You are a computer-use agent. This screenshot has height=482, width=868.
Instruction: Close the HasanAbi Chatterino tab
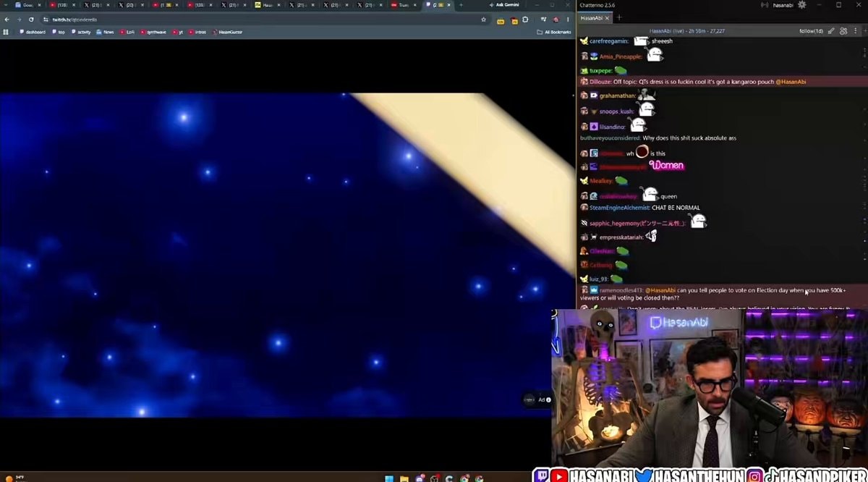coord(608,17)
